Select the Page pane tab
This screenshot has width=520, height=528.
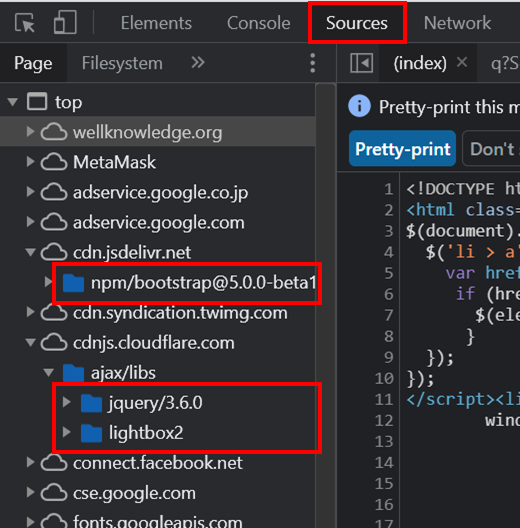point(33,63)
